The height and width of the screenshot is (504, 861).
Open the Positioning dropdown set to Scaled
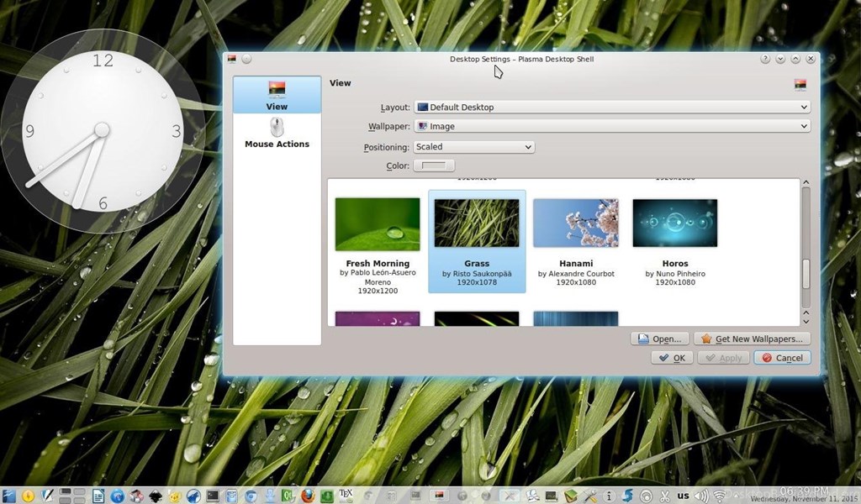(x=473, y=147)
